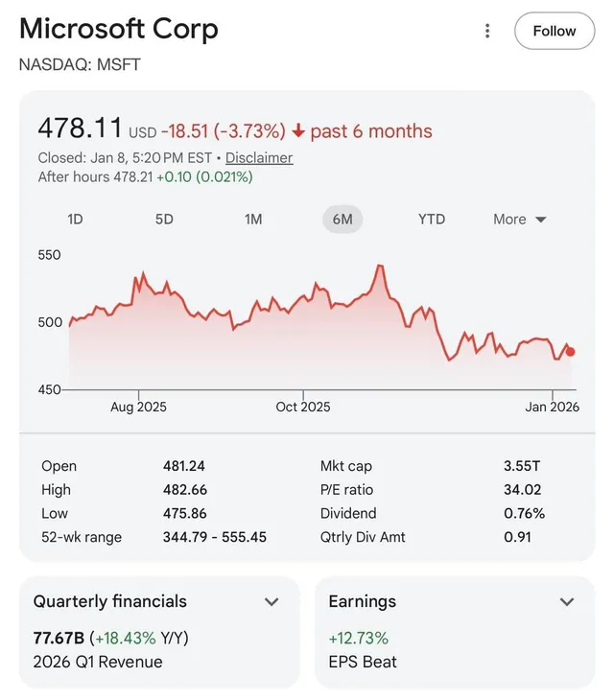
Task: Click the EPS Beat percentage
Action: (x=358, y=638)
